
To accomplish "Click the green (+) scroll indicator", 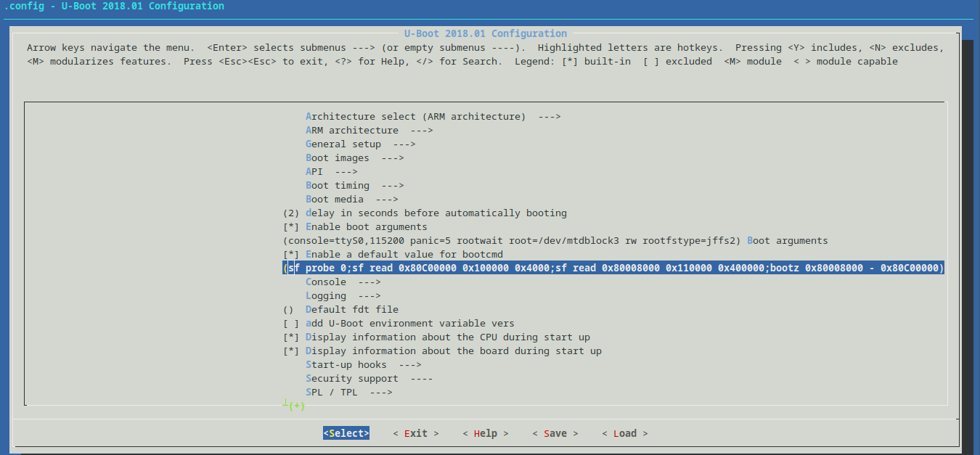I will pyautogui.click(x=297, y=406).
